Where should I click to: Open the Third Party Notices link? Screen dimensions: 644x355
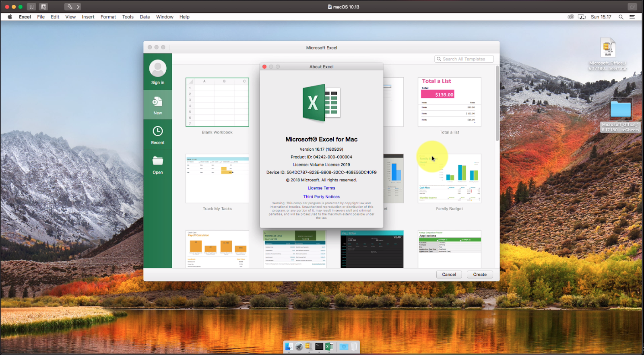point(321,197)
